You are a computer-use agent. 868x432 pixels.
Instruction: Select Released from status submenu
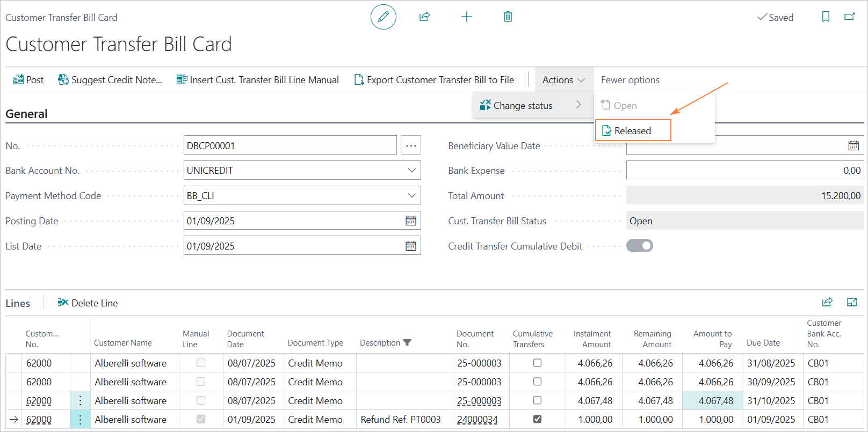[x=632, y=131]
